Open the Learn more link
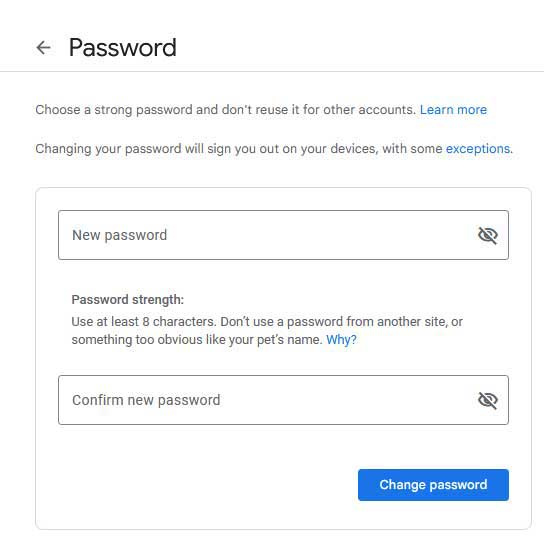The image size is (544, 549). [x=453, y=110]
